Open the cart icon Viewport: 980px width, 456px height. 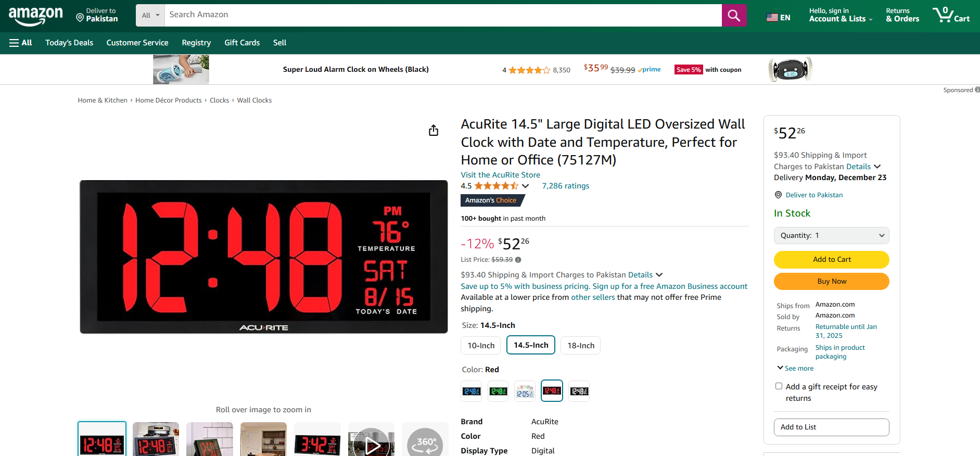tap(951, 15)
